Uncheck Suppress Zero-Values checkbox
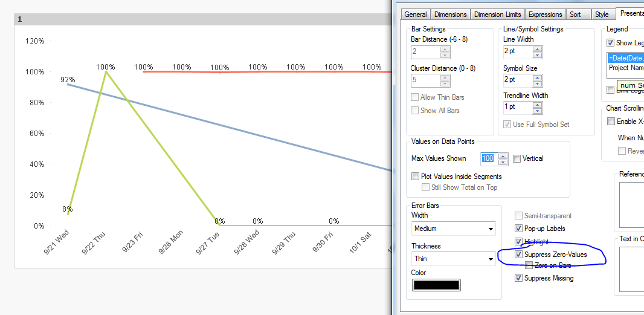Viewport: 644px width, 315px height. click(518, 255)
